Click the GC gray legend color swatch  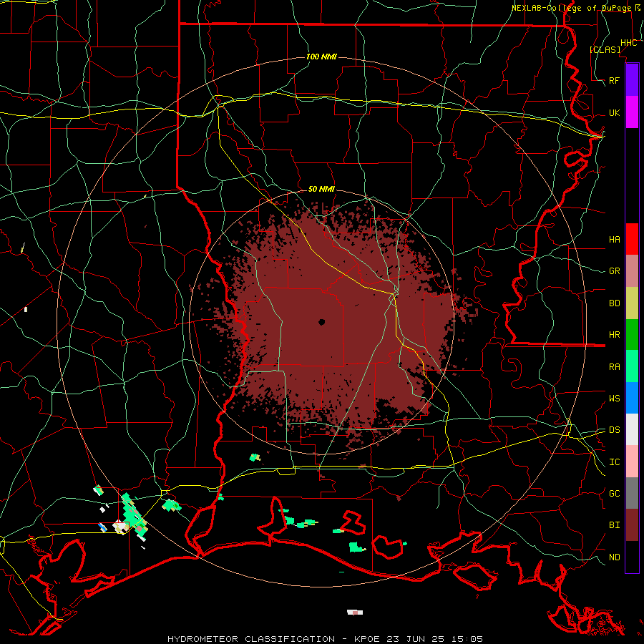tap(632, 493)
